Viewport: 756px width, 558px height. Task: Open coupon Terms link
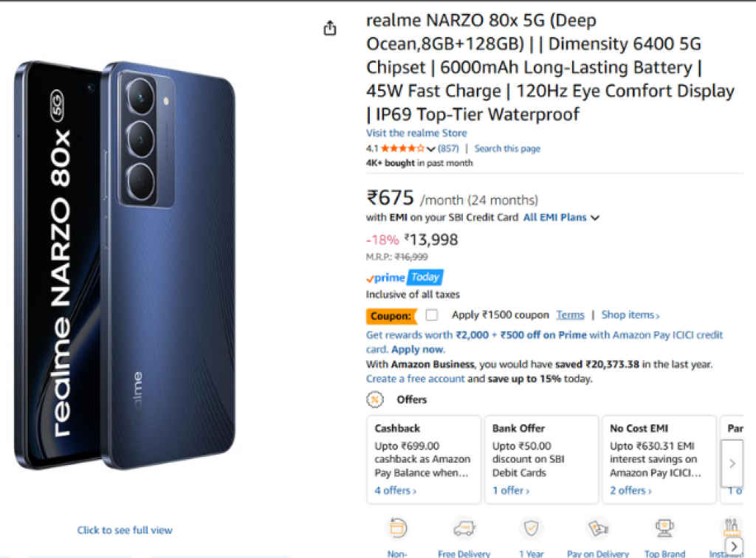pos(570,314)
